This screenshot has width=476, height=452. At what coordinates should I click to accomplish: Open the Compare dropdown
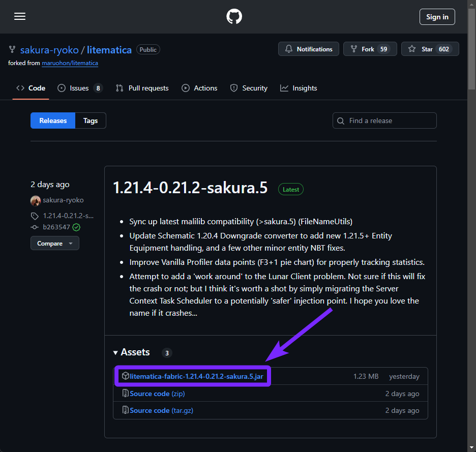(55, 243)
